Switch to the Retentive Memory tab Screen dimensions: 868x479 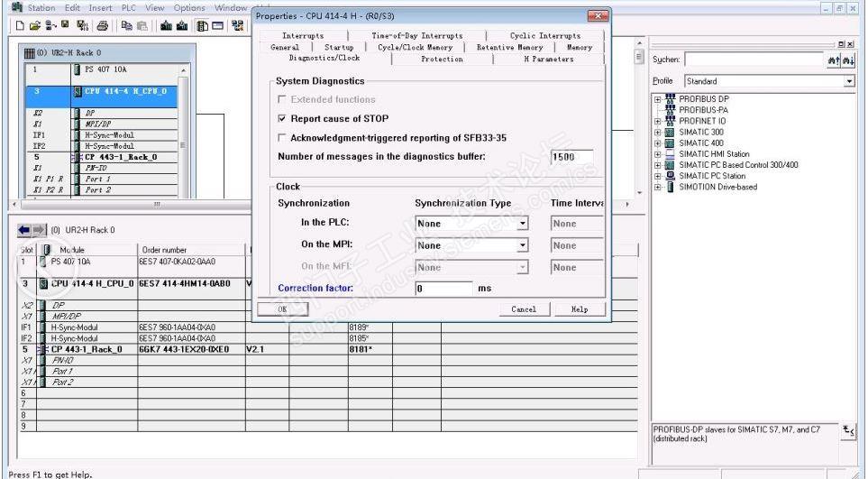pyautogui.click(x=509, y=47)
